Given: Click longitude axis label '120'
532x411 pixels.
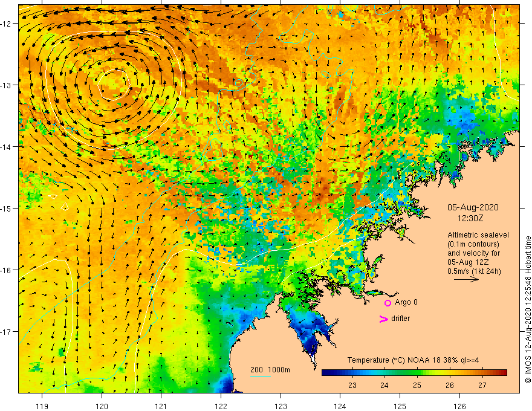Looking at the screenshot, I should (x=102, y=406).
